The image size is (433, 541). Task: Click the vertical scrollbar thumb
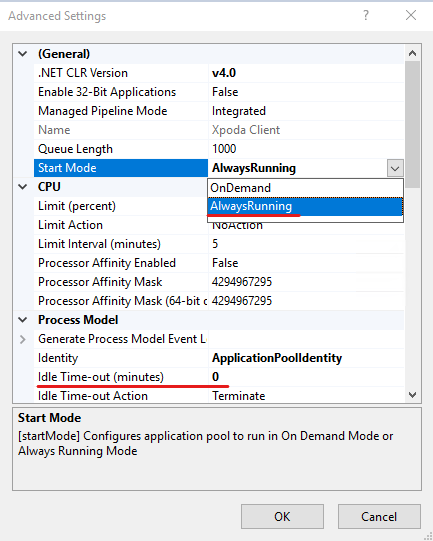[x=412, y=124]
